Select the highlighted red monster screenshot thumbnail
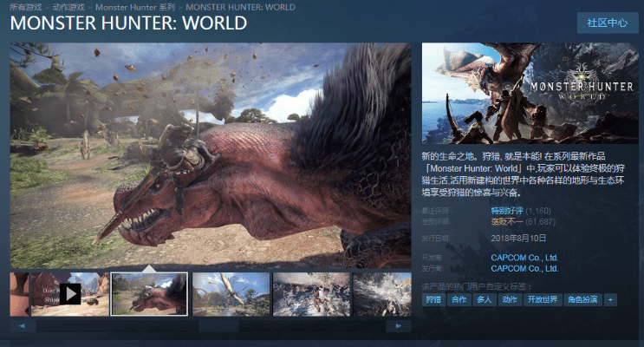644x347 pixels. 149,294
